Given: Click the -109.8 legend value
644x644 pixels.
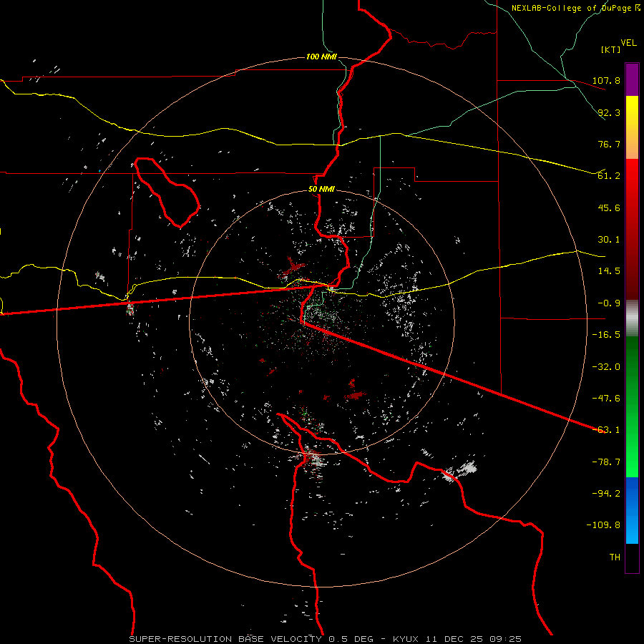Looking at the screenshot, I should click(603, 525).
